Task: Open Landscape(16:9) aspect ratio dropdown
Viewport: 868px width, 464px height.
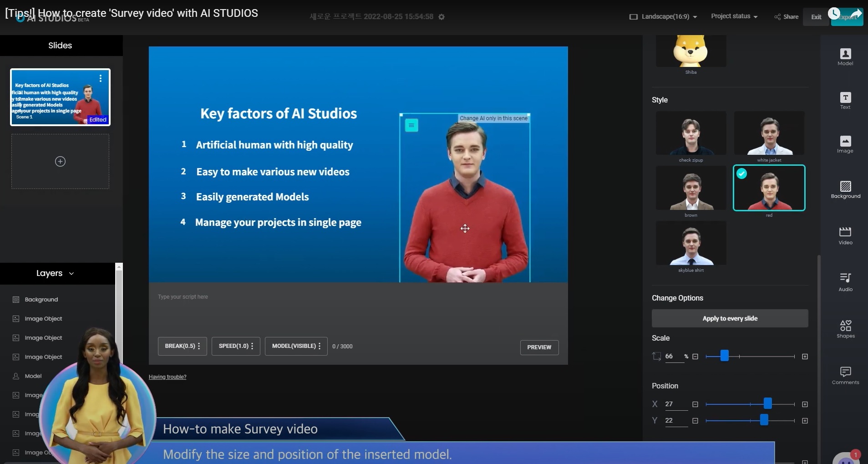Action: click(663, 16)
